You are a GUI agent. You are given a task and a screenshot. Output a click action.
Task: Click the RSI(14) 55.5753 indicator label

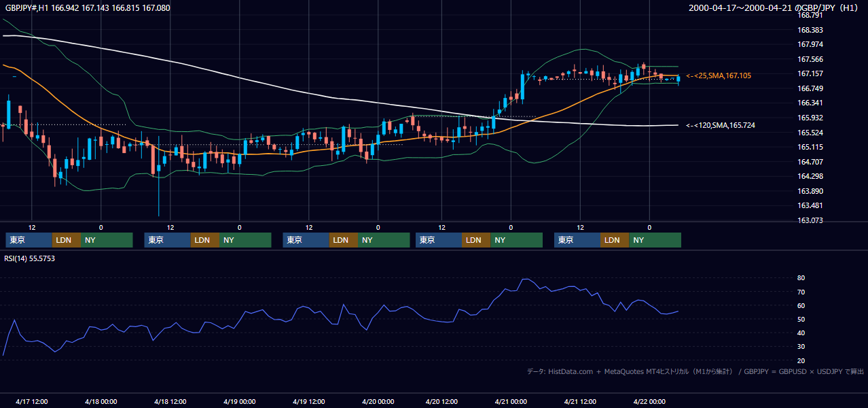coord(30,258)
